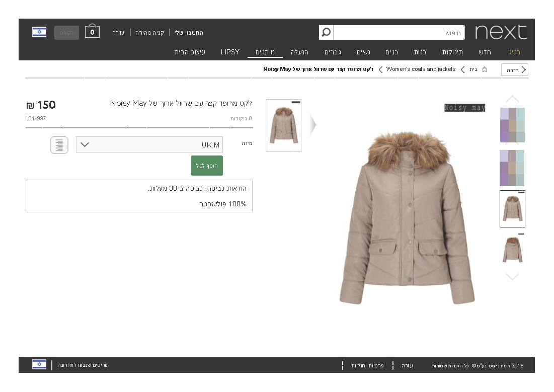Open the search with the magnifier icon

click(x=327, y=32)
